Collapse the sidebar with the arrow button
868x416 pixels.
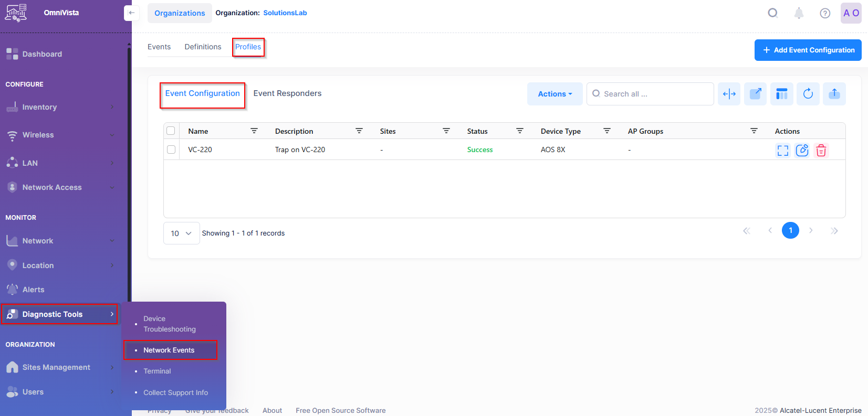coord(131,13)
